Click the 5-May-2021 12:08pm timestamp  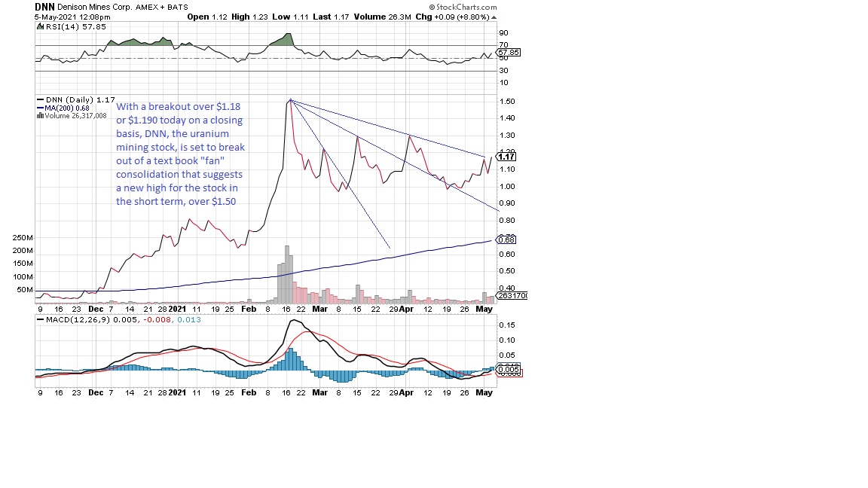pos(72,17)
